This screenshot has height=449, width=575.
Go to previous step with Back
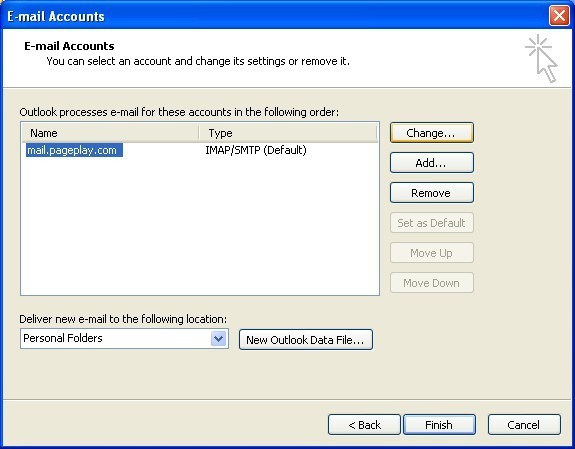pos(364,425)
